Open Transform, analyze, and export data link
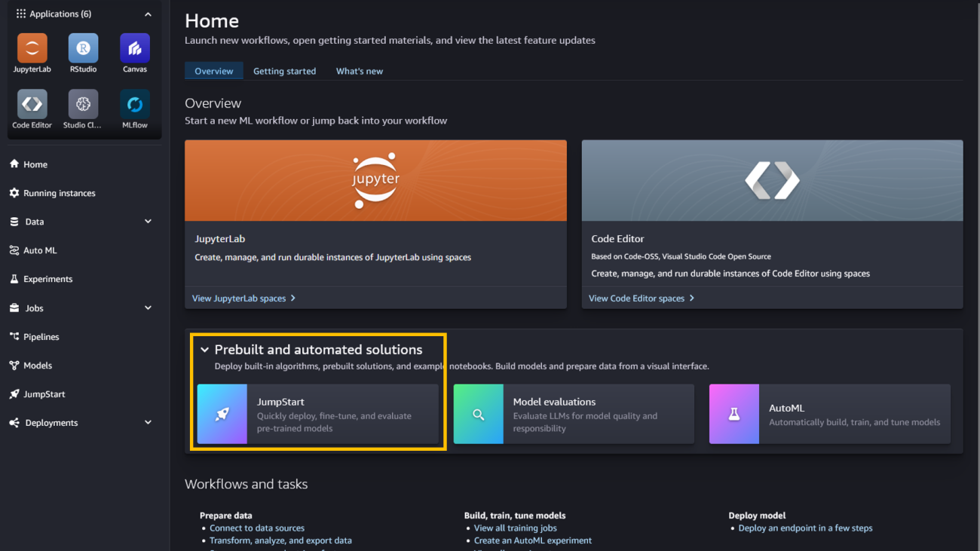This screenshot has height=551, width=980. pyautogui.click(x=280, y=540)
